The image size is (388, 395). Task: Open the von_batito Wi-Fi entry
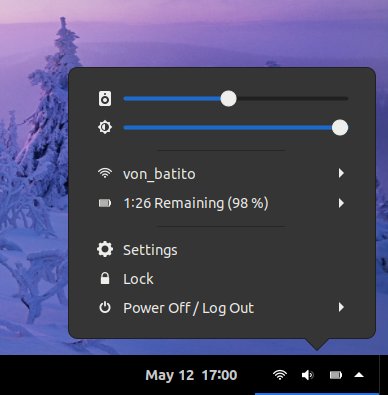222,173
